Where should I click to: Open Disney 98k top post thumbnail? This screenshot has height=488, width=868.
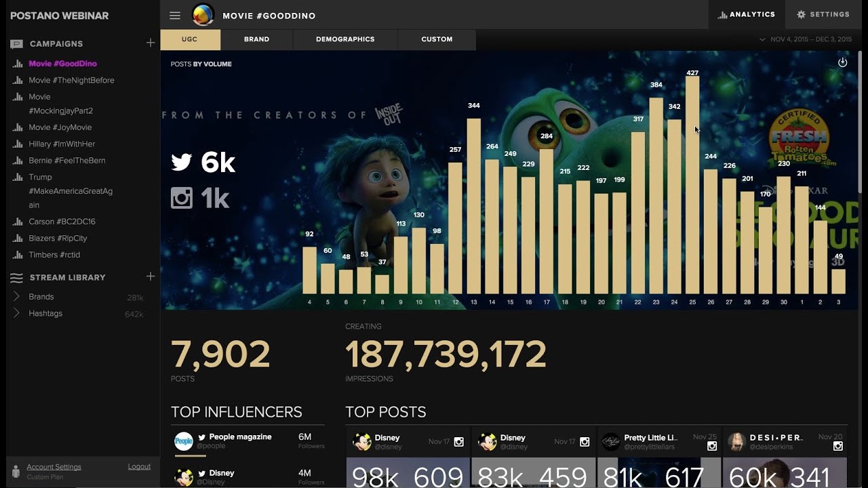(408, 472)
